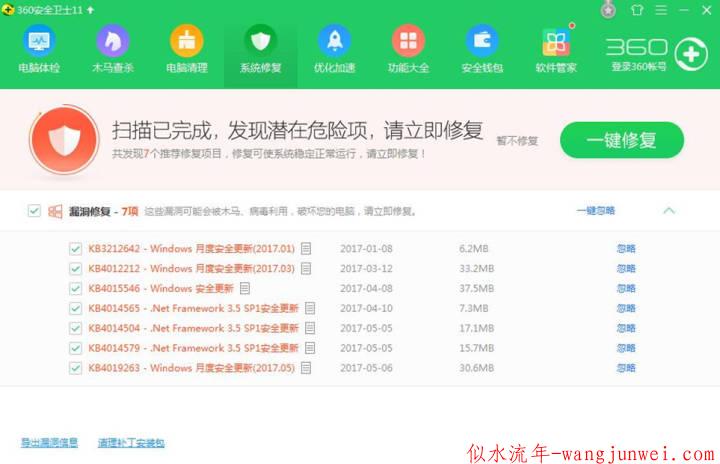Uncheck the KB4015546 update checkbox
The height and width of the screenshot is (464, 720).
click(x=75, y=289)
